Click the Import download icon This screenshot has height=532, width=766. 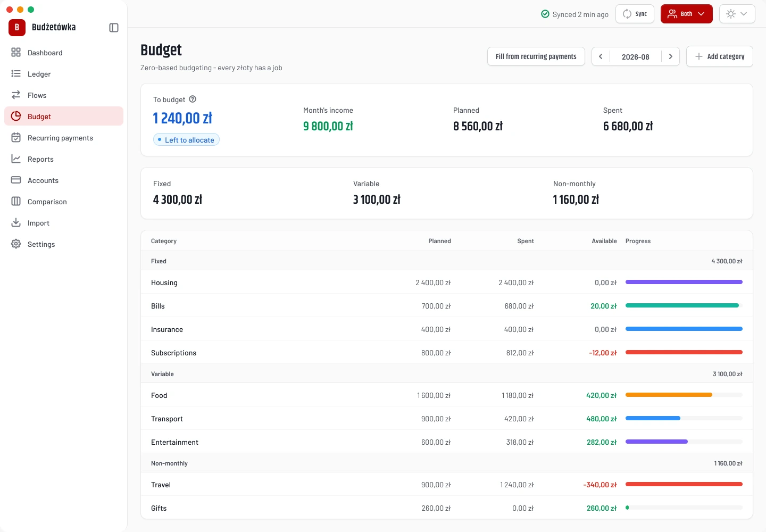pos(16,222)
